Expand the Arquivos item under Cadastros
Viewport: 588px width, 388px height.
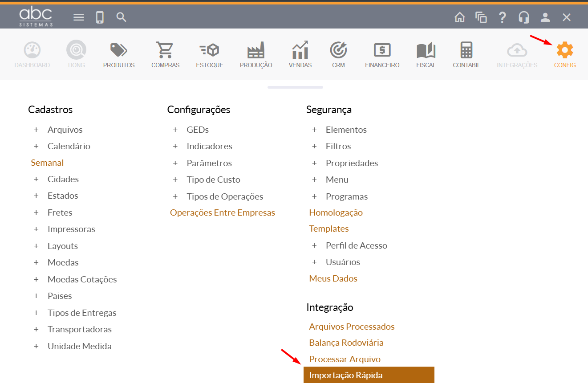pos(36,130)
